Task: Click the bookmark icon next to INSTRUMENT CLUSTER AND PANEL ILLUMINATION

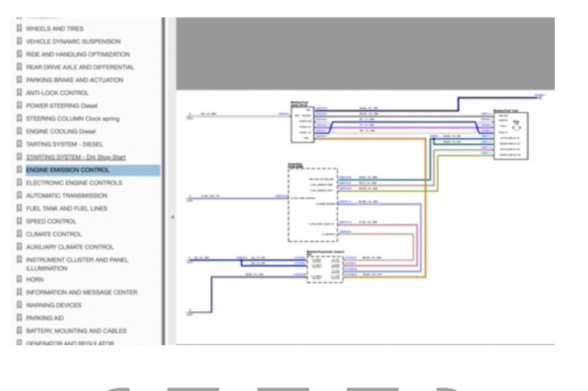Action: coord(20,260)
